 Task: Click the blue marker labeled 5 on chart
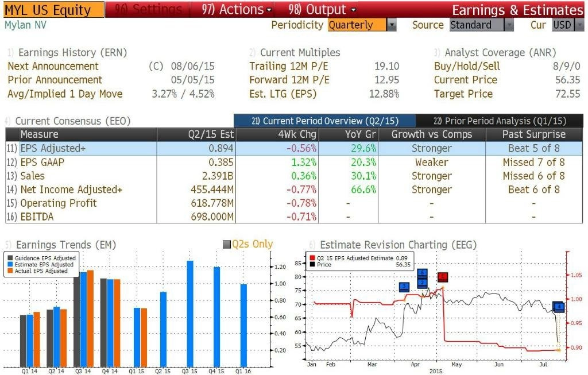point(422,273)
